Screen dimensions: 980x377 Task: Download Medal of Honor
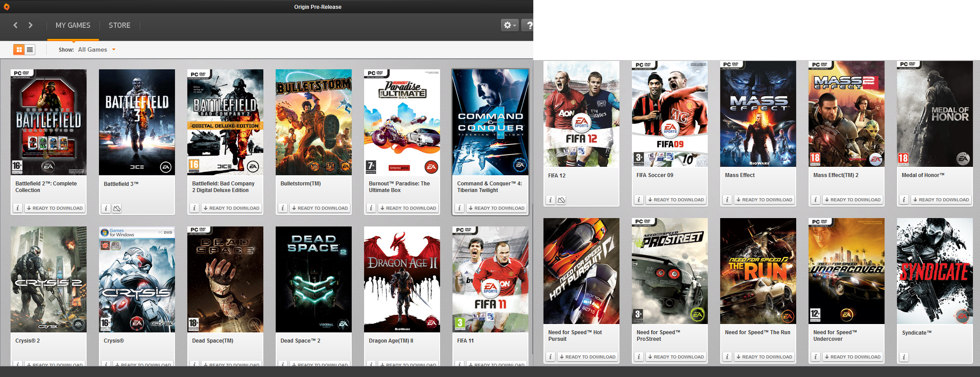(941, 200)
